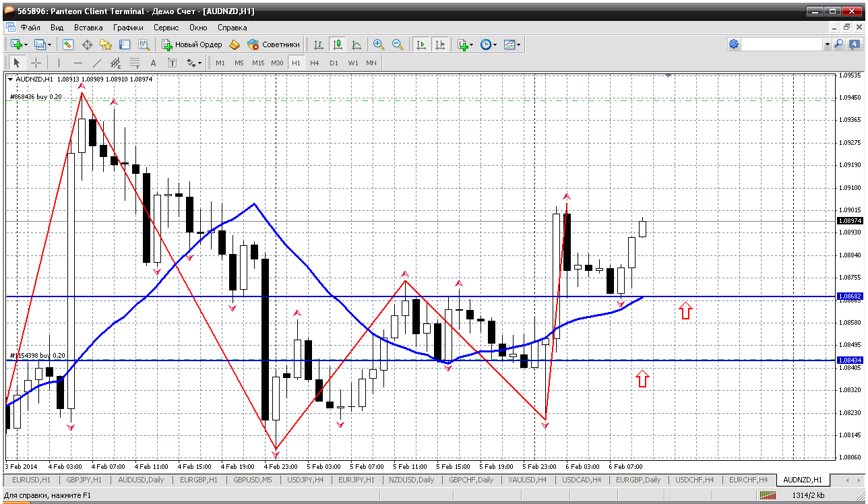Select the H4 timeframe

(x=315, y=63)
